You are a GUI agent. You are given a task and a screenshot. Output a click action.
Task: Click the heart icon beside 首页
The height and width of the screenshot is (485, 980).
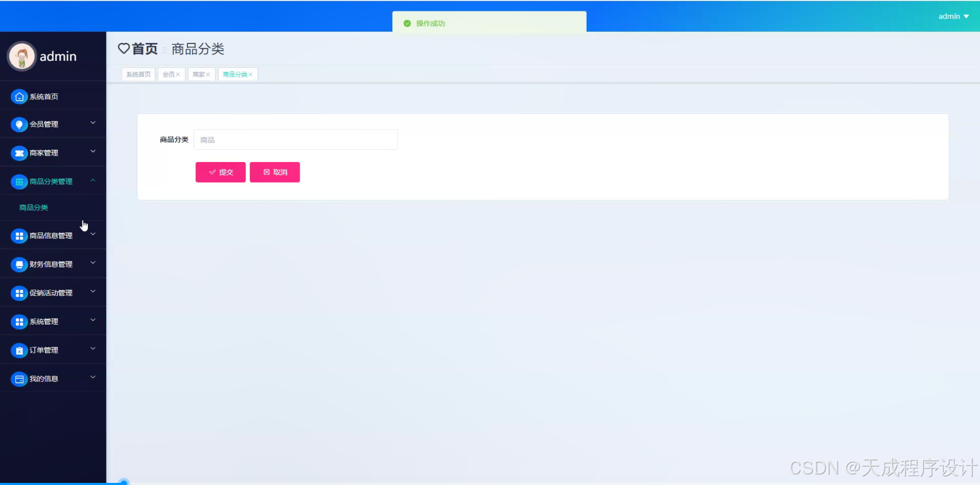click(x=123, y=49)
